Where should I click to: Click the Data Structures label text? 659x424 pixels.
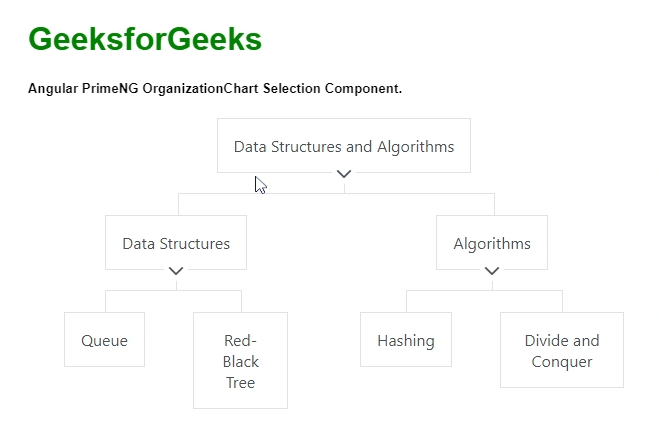point(176,244)
